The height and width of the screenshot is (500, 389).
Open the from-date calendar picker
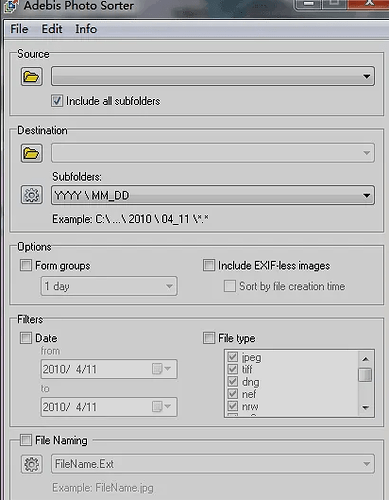[161, 369]
